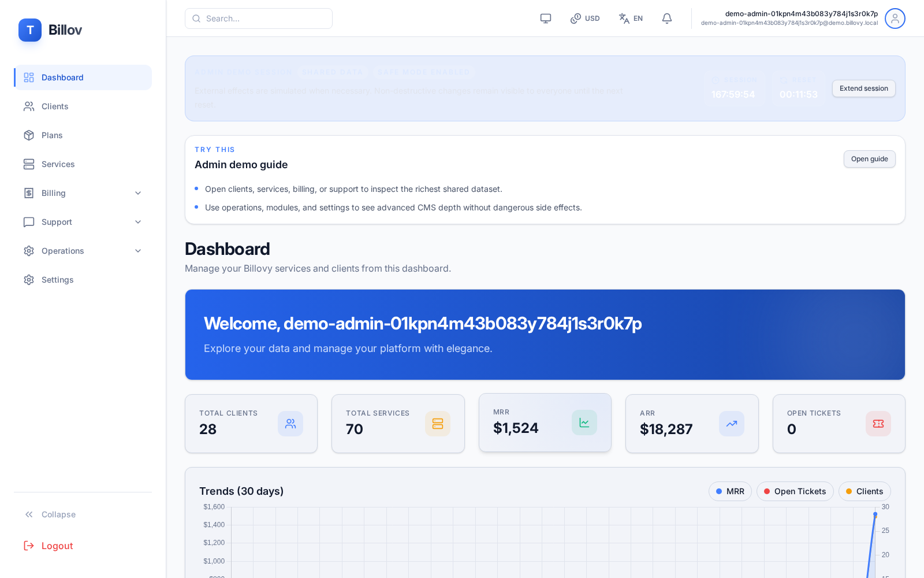Expand the Billing section in the sidebar

click(x=83, y=193)
